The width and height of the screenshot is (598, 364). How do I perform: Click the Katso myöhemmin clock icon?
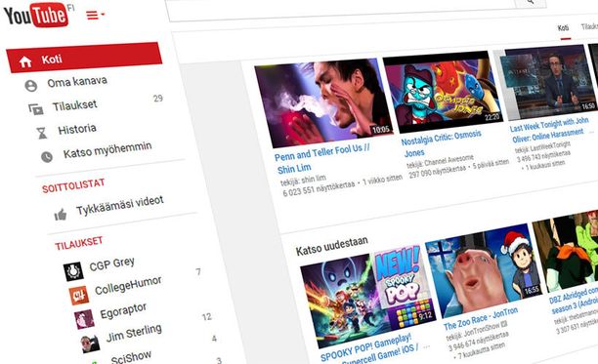click(47, 157)
